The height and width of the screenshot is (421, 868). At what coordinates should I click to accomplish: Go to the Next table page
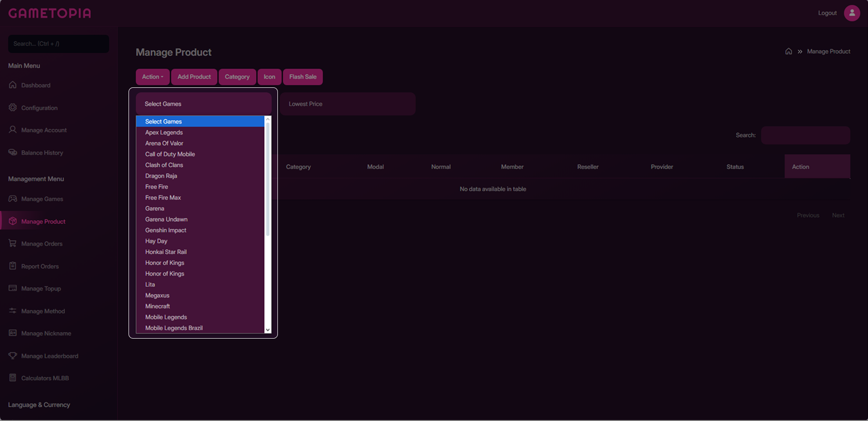tap(838, 215)
